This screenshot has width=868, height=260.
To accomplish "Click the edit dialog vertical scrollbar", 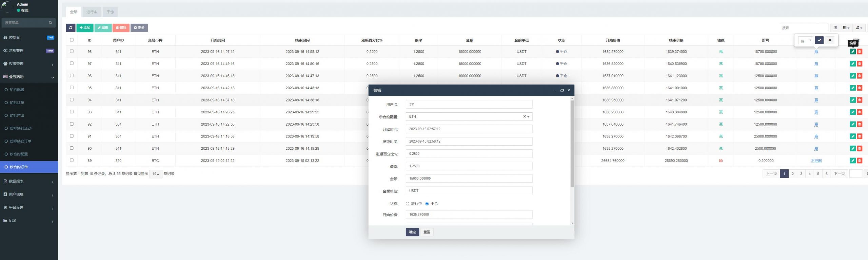I will coord(572,144).
